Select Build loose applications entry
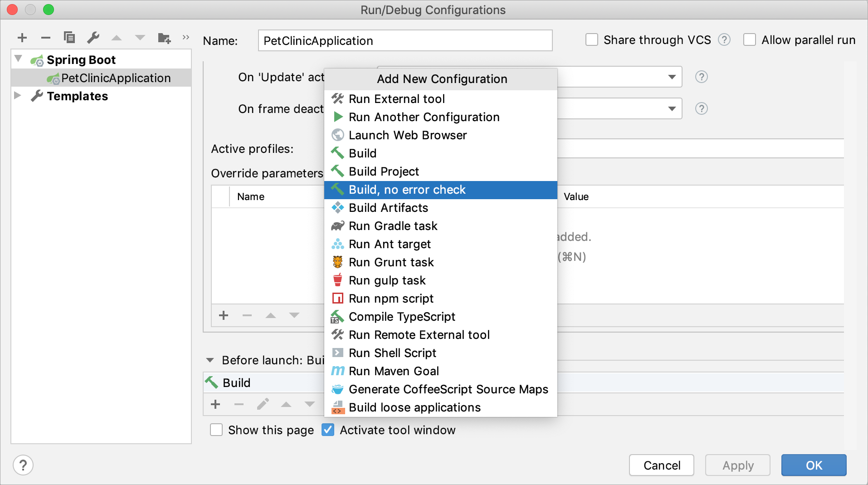868x485 pixels. point(441,407)
